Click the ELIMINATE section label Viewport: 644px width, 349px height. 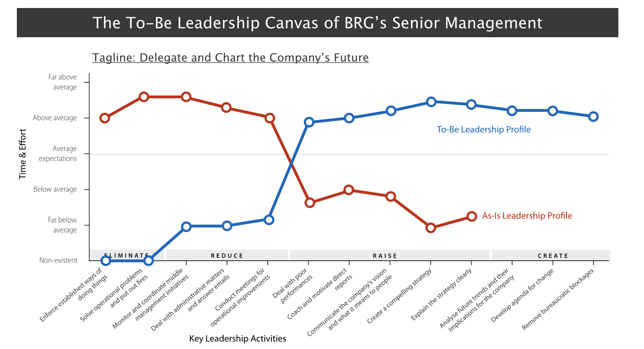pyautogui.click(x=127, y=255)
